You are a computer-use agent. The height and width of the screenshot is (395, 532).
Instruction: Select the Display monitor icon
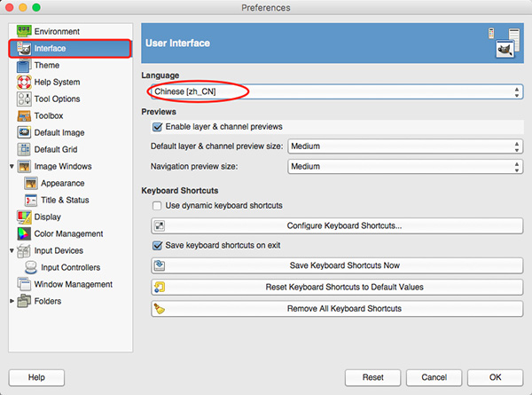point(24,217)
